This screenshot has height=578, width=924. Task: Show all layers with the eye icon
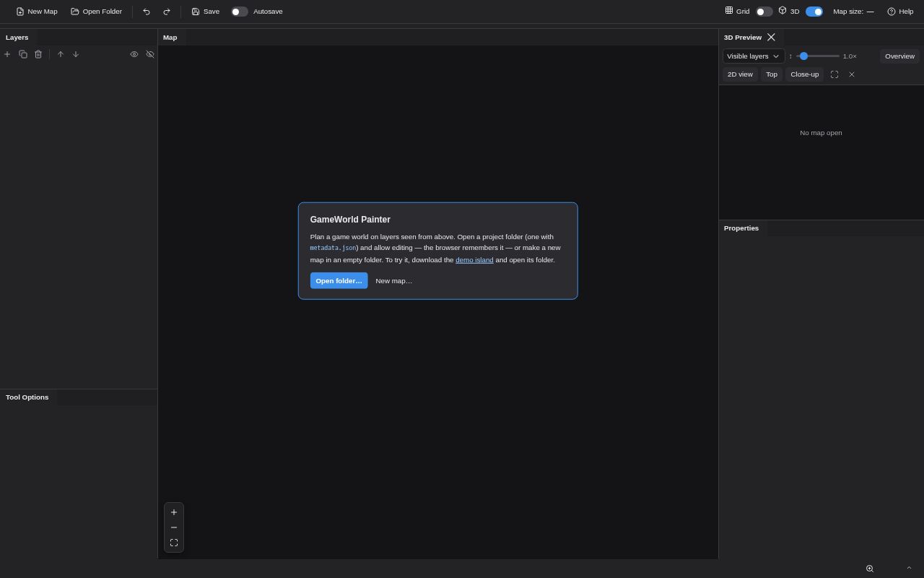(x=134, y=54)
